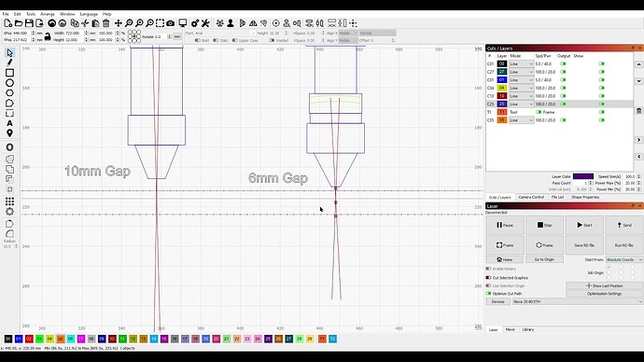Toggle Show switch for layer 04
Image resolution: width=644 pixels, height=362 pixels.
[602, 88]
